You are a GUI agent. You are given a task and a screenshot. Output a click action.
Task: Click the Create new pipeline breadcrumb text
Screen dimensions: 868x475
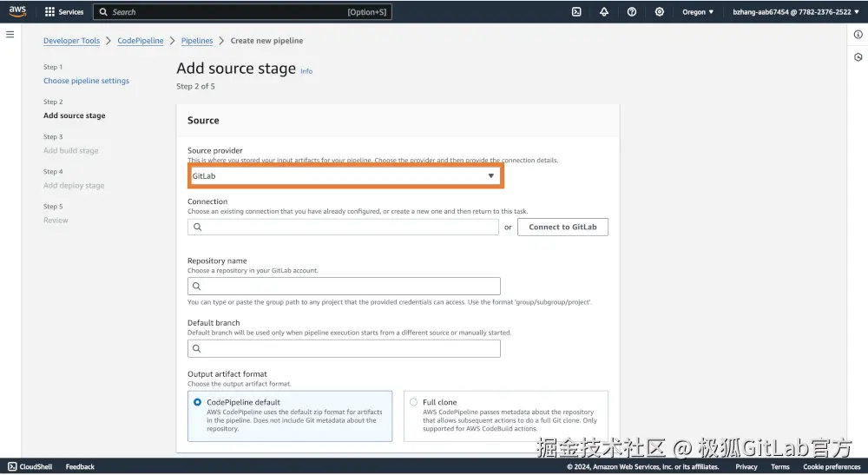coord(266,41)
